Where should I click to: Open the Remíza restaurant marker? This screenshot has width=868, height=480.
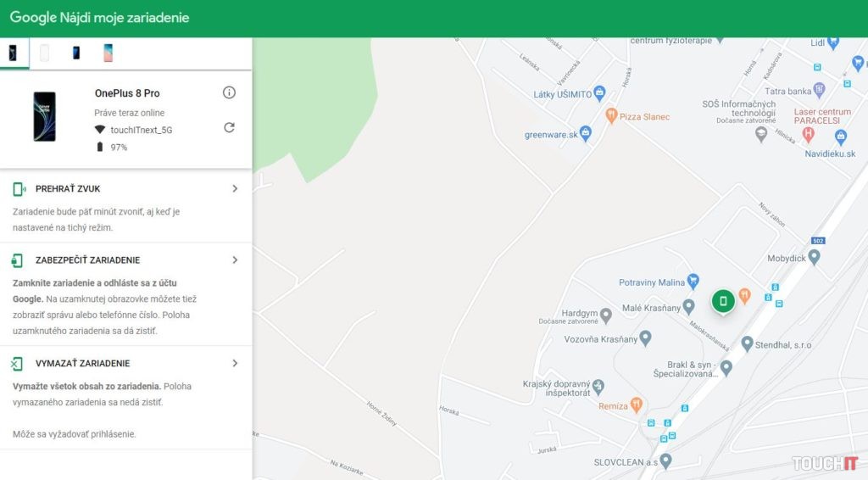click(x=637, y=405)
